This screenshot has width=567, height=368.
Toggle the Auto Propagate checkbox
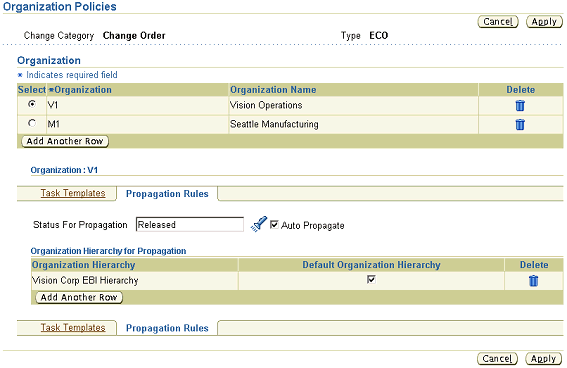[274, 224]
